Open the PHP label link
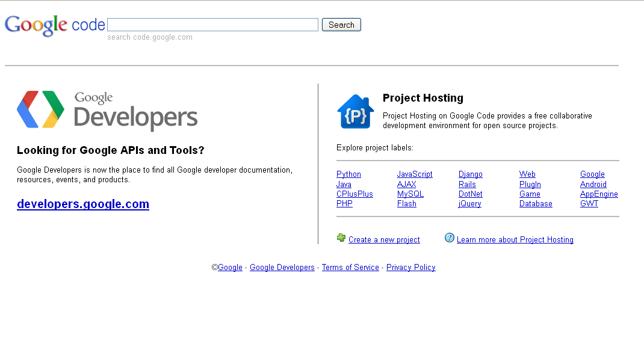 point(344,203)
